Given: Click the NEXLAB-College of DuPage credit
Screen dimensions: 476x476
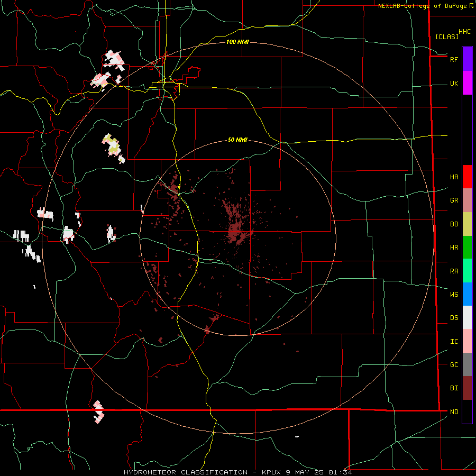Looking at the screenshot, I should tap(422, 6).
